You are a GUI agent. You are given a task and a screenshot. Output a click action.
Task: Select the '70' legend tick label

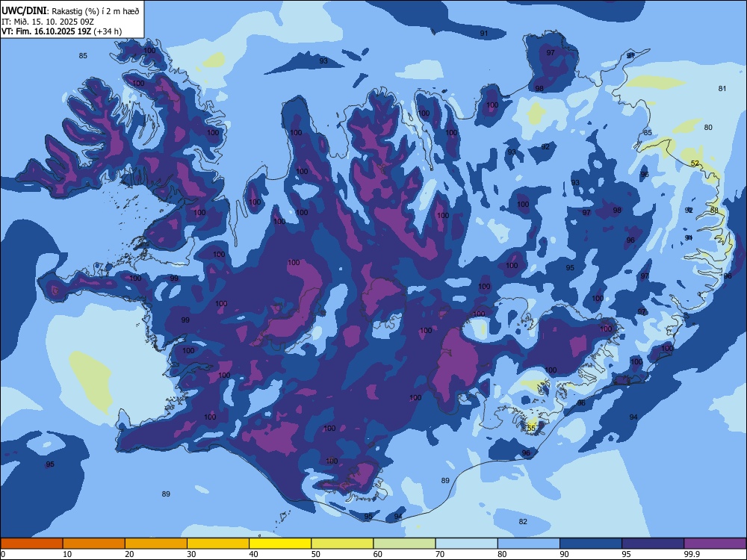click(440, 554)
